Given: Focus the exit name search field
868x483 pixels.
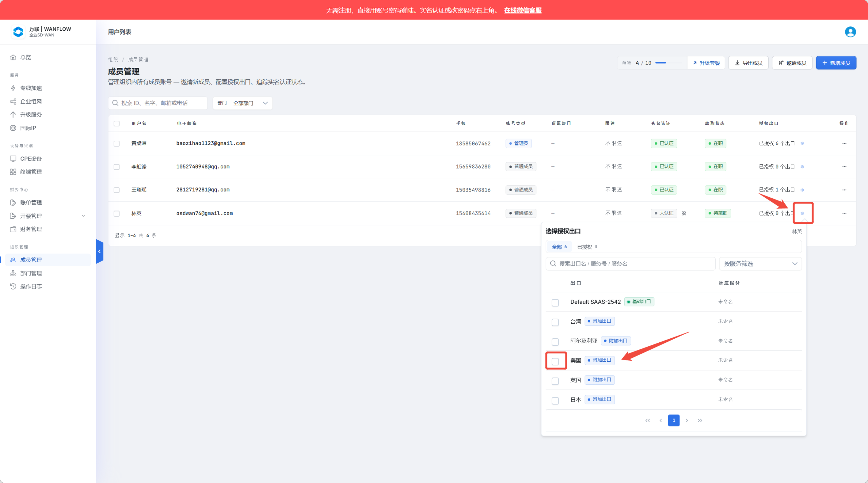Looking at the screenshot, I should pos(630,264).
